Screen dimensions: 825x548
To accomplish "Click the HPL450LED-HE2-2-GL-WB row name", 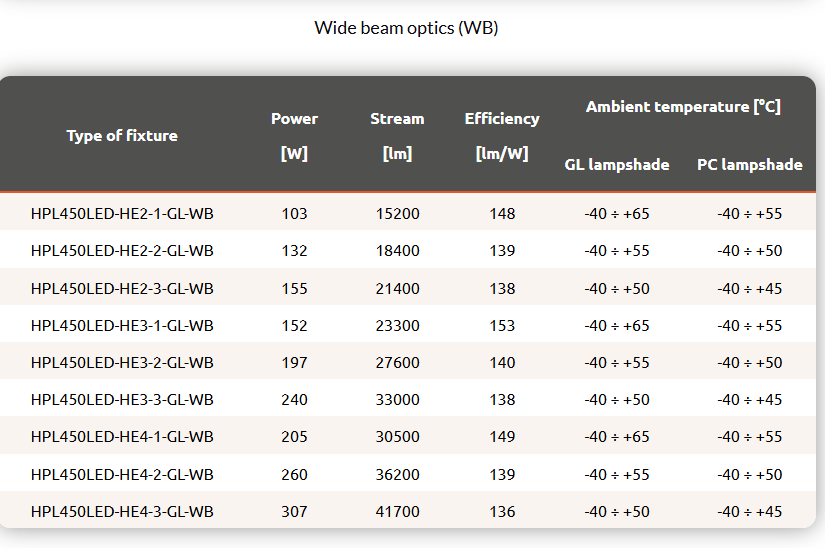I will [122, 251].
